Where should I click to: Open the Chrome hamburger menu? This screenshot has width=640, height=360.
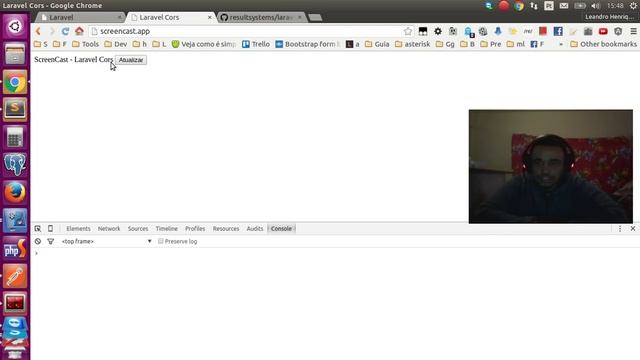(x=633, y=31)
